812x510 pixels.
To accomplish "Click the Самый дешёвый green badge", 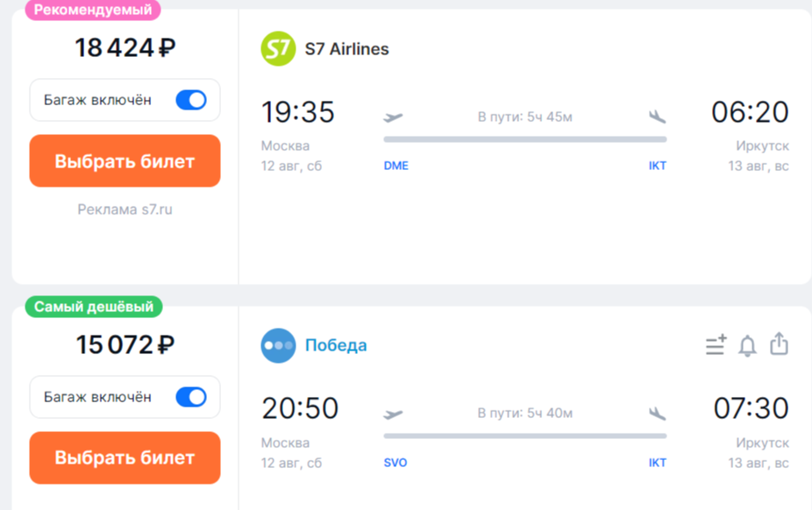I will [94, 307].
